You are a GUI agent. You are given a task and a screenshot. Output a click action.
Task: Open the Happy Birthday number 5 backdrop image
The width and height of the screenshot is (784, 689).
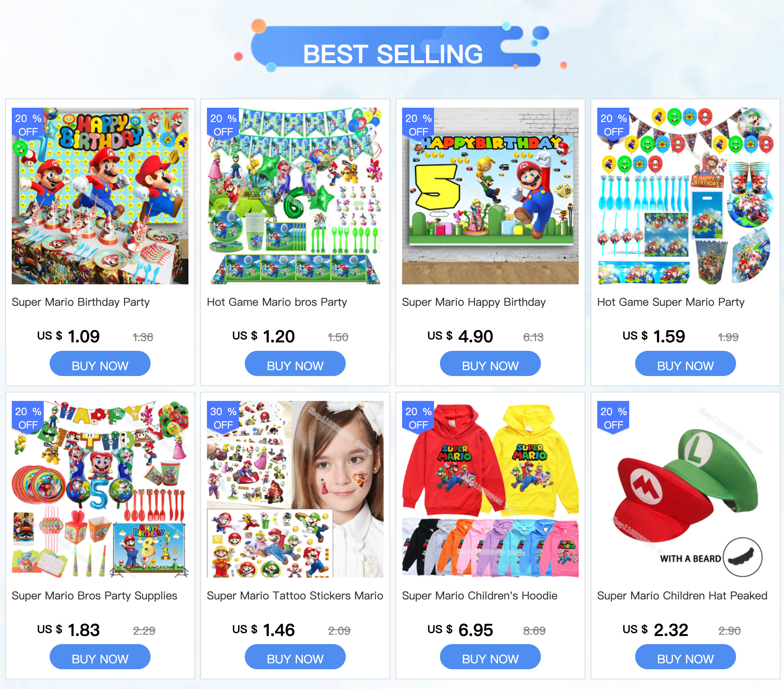pos(490,196)
